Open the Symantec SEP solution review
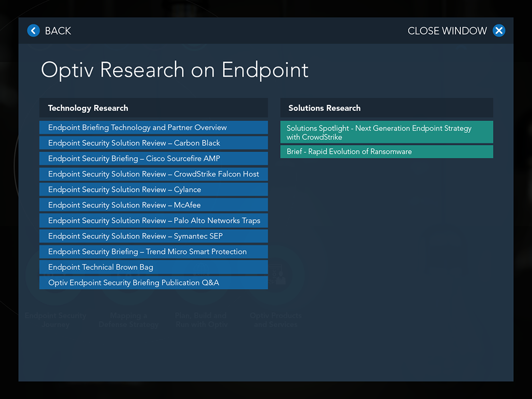 tap(153, 236)
